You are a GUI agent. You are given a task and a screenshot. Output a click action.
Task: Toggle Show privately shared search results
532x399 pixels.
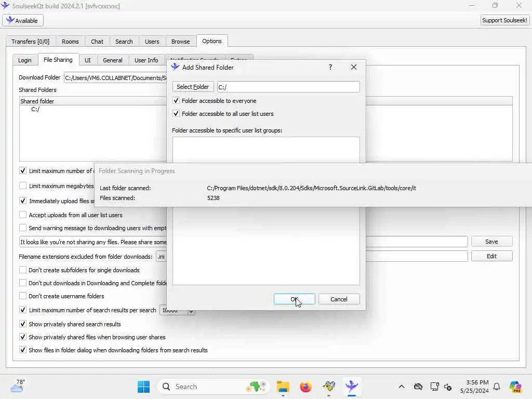tap(23, 324)
